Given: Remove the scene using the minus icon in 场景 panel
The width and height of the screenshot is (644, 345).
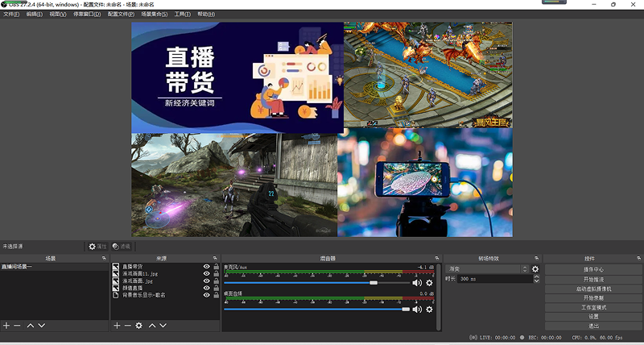Looking at the screenshot, I should tap(17, 326).
